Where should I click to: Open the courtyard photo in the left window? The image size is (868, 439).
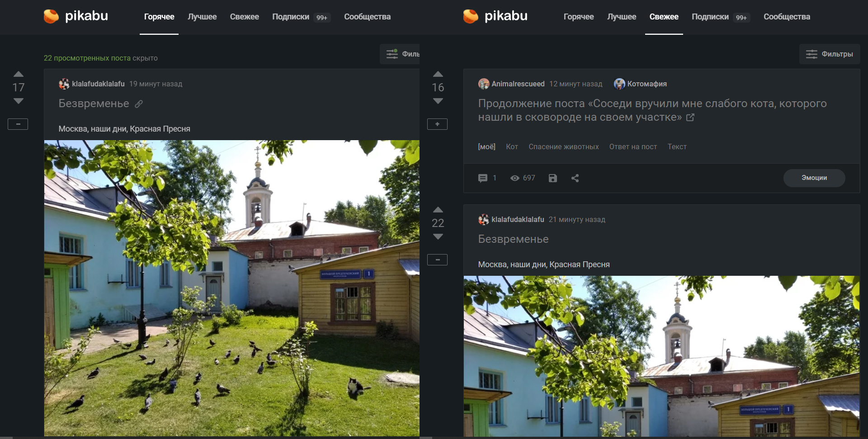(232, 288)
